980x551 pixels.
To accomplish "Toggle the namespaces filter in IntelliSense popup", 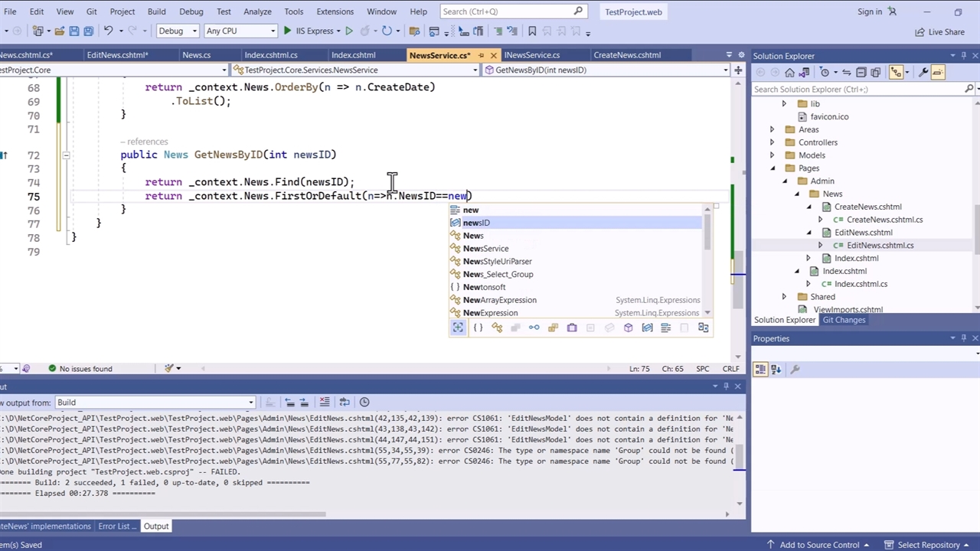I will click(478, 328).
